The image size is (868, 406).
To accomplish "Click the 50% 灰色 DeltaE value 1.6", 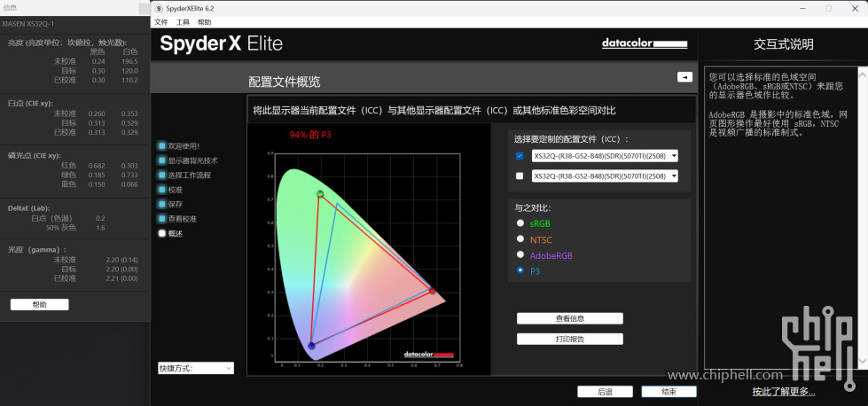I will 100,227.
